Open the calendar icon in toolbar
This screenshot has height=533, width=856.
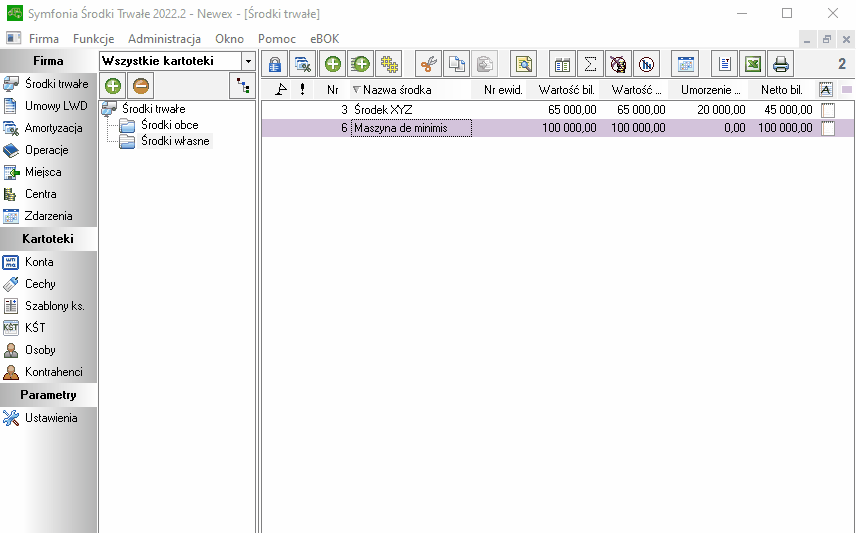click(686, 64)
